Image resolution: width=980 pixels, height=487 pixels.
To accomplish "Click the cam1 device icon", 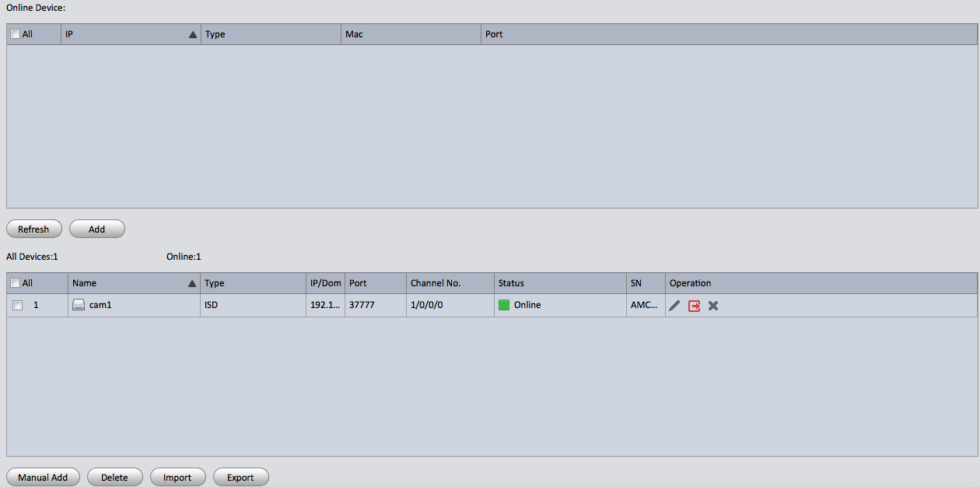I will pyautogui.click(x=79, y=305).
